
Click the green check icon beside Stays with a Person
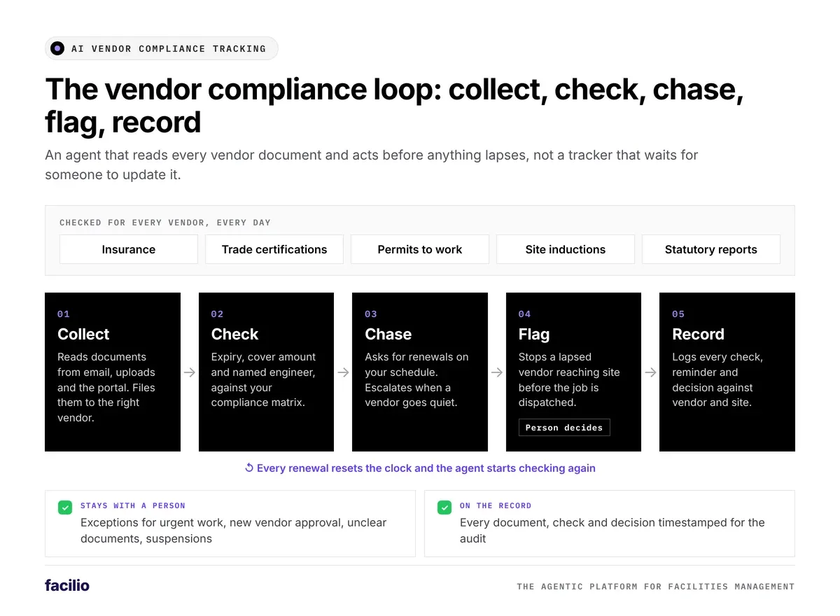pos(65,507)
